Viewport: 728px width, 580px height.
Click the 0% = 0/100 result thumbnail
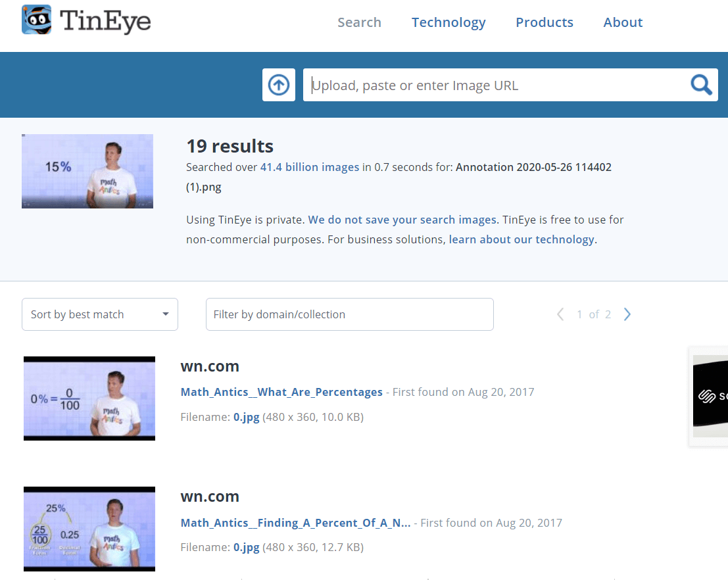[x=89, y=399]
